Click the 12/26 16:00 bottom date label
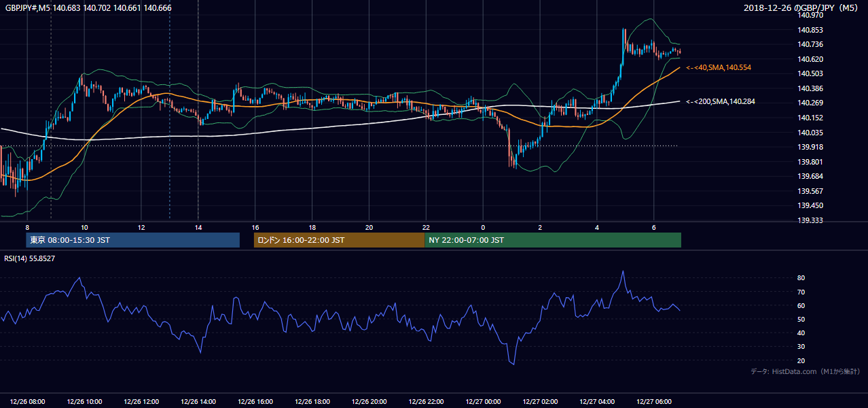 (255, 401)
